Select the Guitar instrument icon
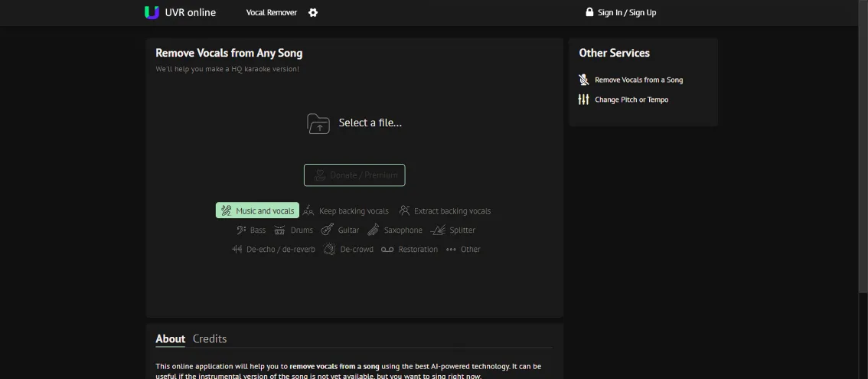Screen dimensions: 868x379 coord(328,230)
